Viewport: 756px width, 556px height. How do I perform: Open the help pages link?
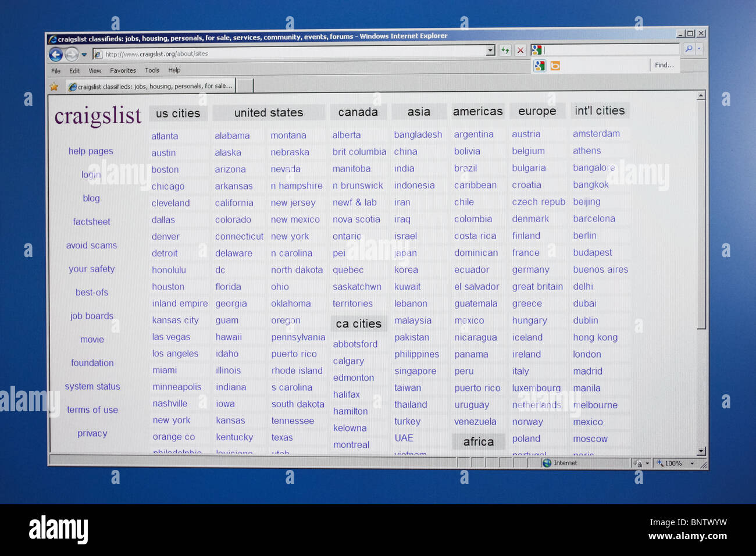coord(91,151)
